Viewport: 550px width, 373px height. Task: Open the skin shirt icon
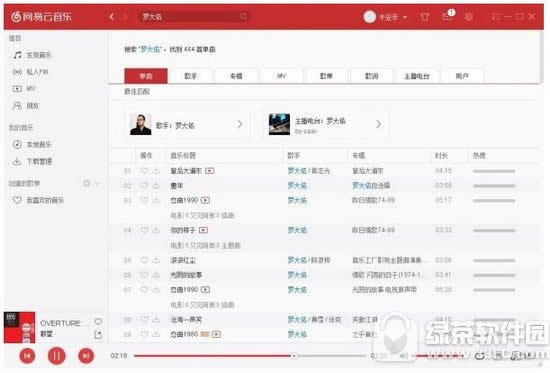pos(425,16)
